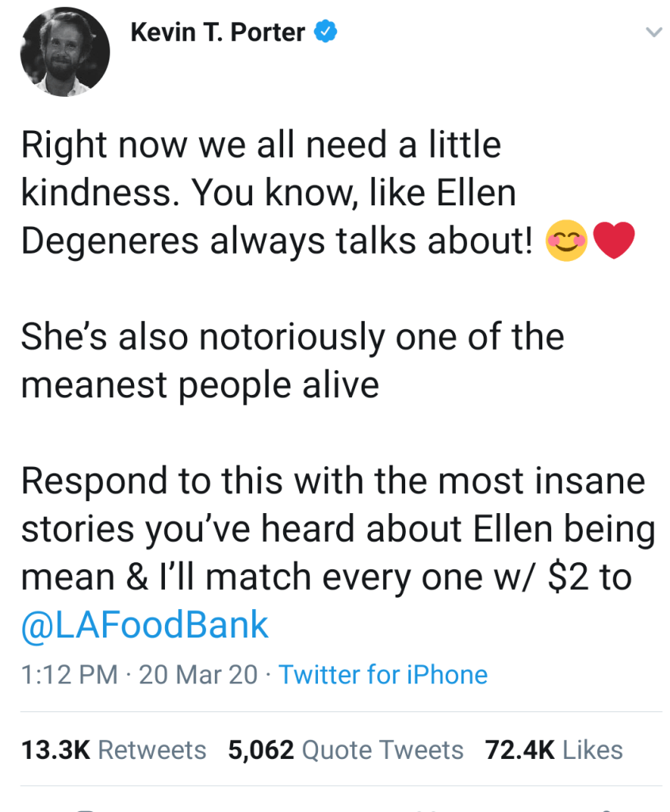Click the red heart emoji
Screen dimensions: 670x812
pos(614,241)
